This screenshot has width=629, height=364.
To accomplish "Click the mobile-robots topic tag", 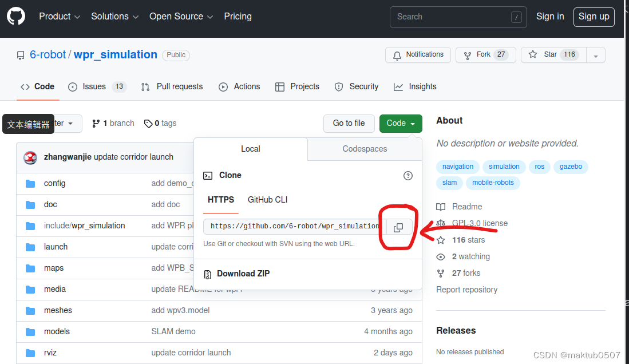I will tap(493, 183).
